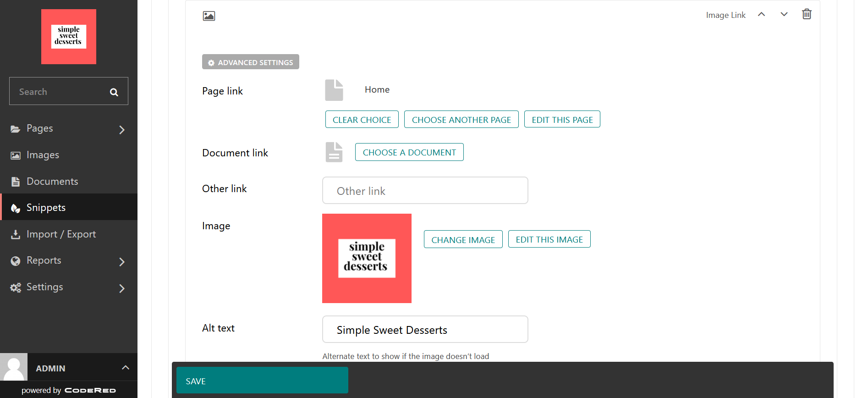Expand the Pages submenu
The width and height of the screenshot is (868, 398).
121,130
